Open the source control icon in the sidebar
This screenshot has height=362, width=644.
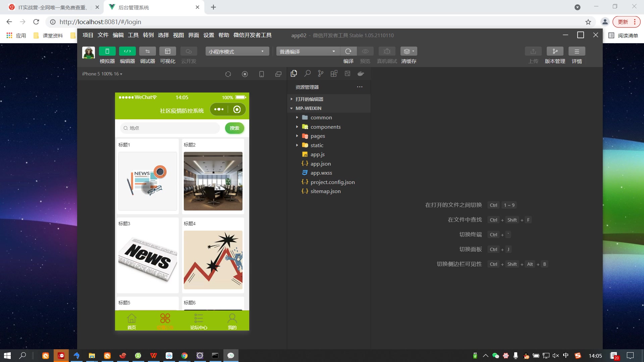321,74
